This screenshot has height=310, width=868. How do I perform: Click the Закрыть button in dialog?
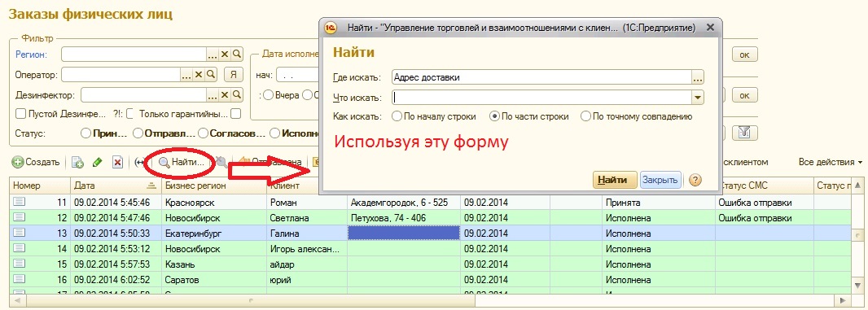[660, 180]
